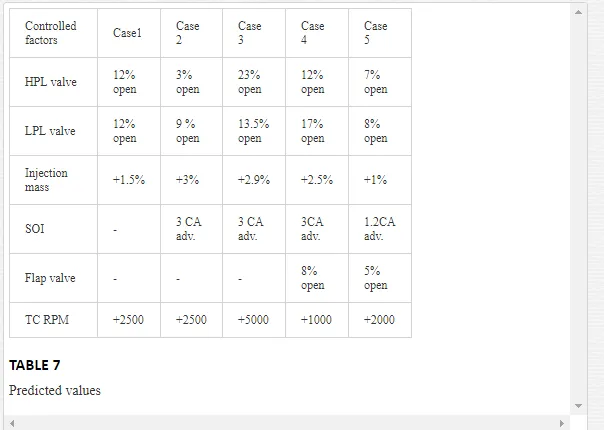Click the horizontal scrollbar track
Image resolution: width=604 pixels, height=430 pixels.
coord(287,423)
